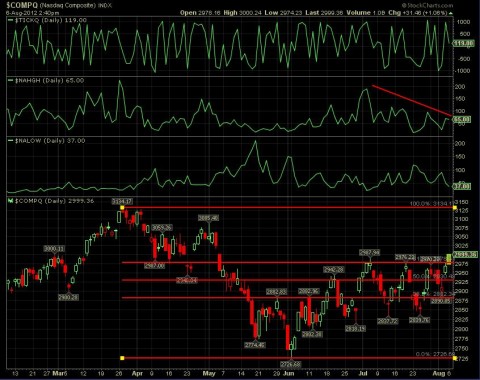Click the May label on the date axis
The image size is (480, 380).
[209, 374]
